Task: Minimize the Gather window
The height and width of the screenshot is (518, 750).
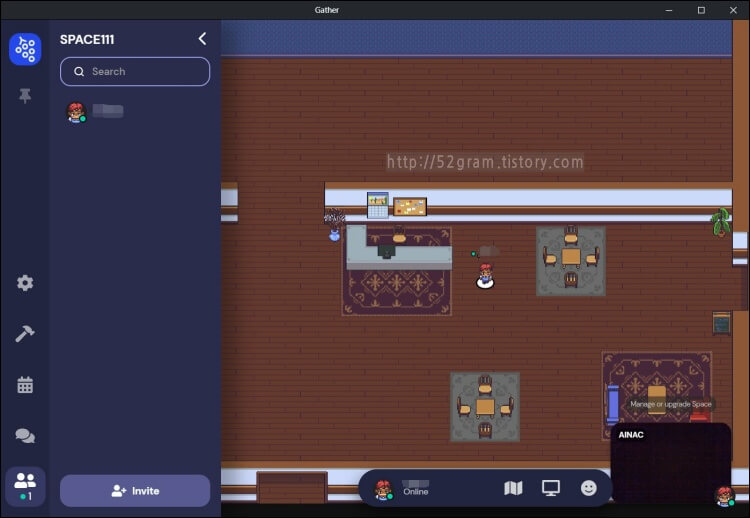Action: 669,10
